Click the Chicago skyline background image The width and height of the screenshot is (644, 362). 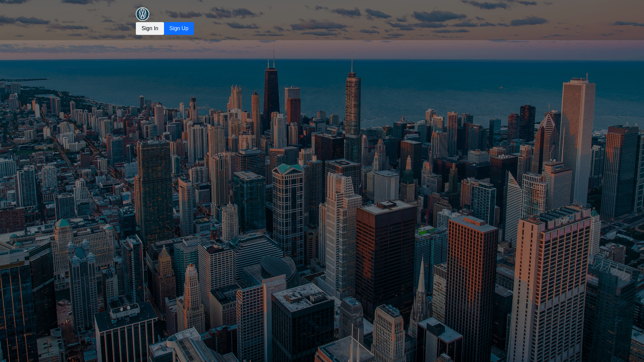click(x=322, y=201)
